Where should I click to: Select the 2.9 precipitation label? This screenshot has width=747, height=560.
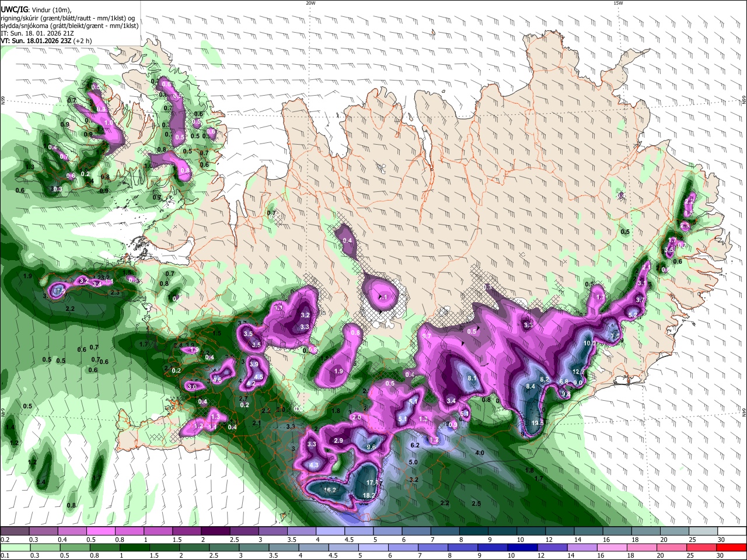(338, 440)
